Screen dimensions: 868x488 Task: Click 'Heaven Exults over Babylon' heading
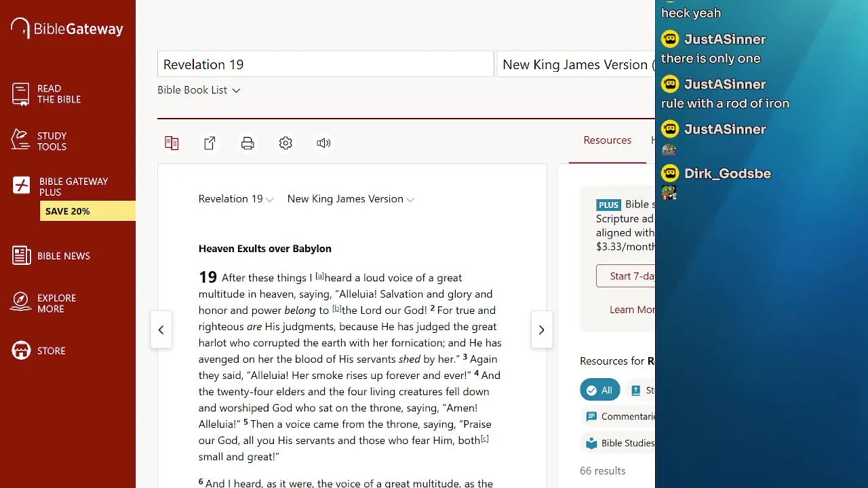[265, 249]
